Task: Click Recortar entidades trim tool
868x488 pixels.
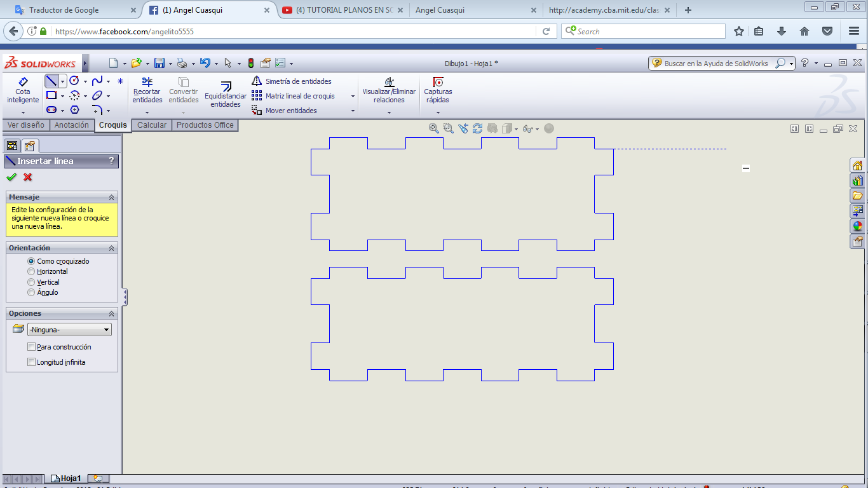Action: [x=147, y=90]
